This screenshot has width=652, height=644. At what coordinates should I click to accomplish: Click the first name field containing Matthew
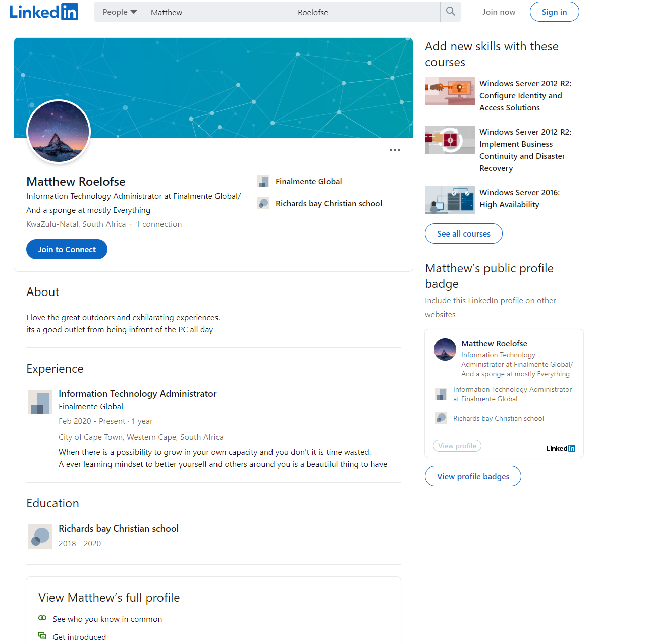219,12
